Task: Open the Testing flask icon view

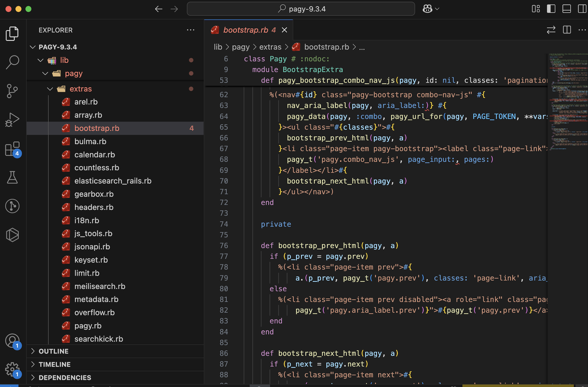Action: click(12, 177)
